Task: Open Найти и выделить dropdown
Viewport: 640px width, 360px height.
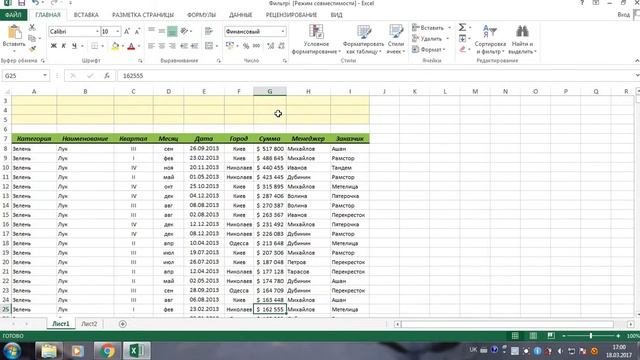Action: 522,40
